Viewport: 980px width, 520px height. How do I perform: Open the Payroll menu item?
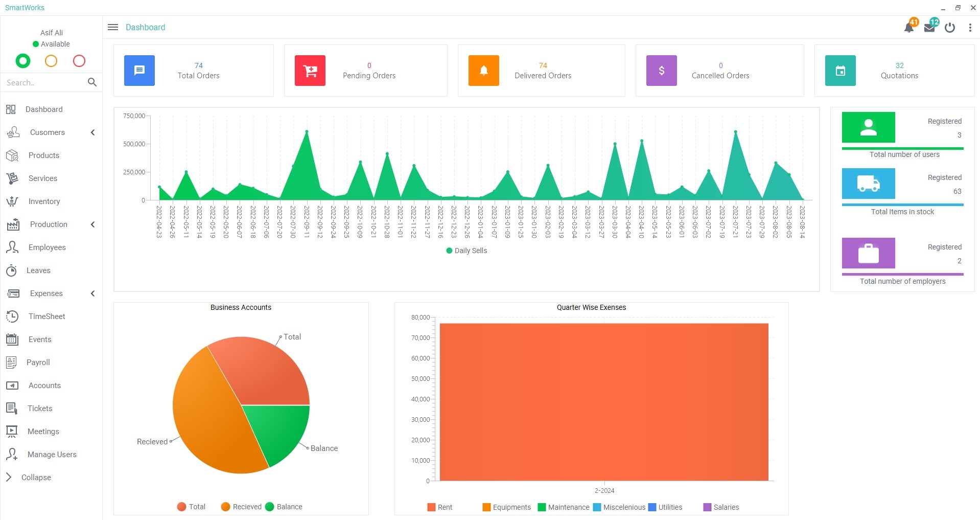tap(38, 363)
